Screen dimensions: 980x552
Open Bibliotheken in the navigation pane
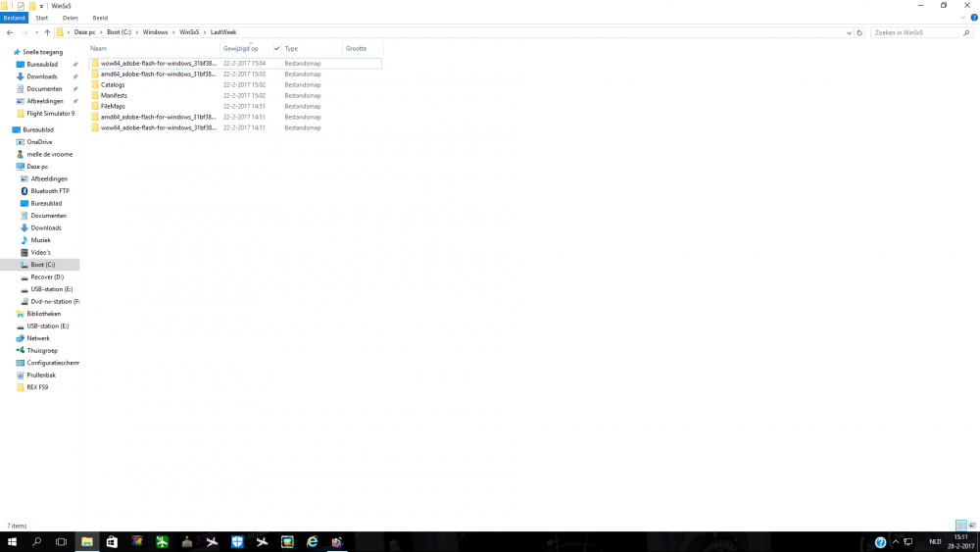coord(43,314)
